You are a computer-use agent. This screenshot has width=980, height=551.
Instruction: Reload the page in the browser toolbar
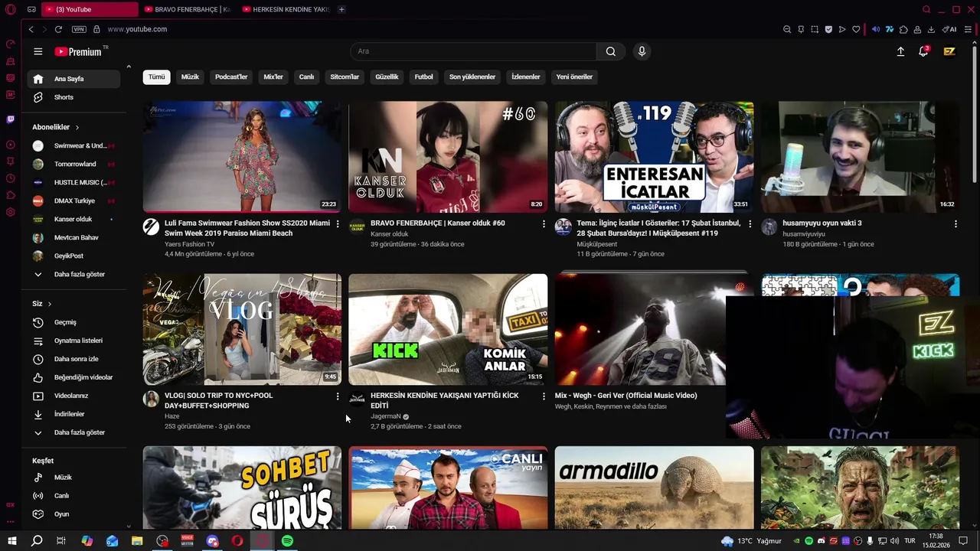[58, 29]
